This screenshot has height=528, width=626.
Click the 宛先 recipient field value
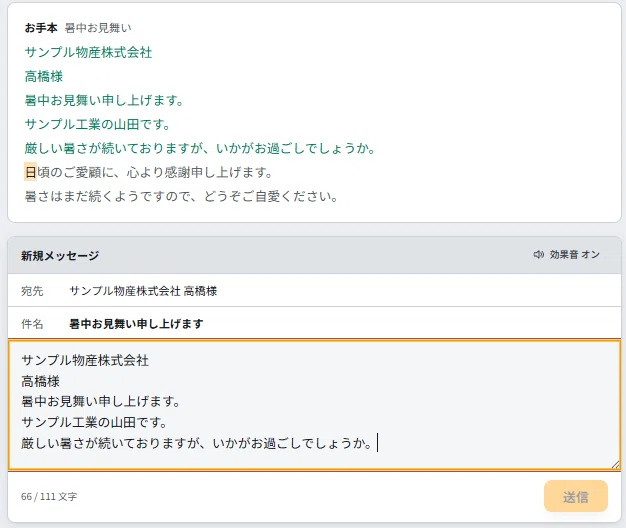143,291
